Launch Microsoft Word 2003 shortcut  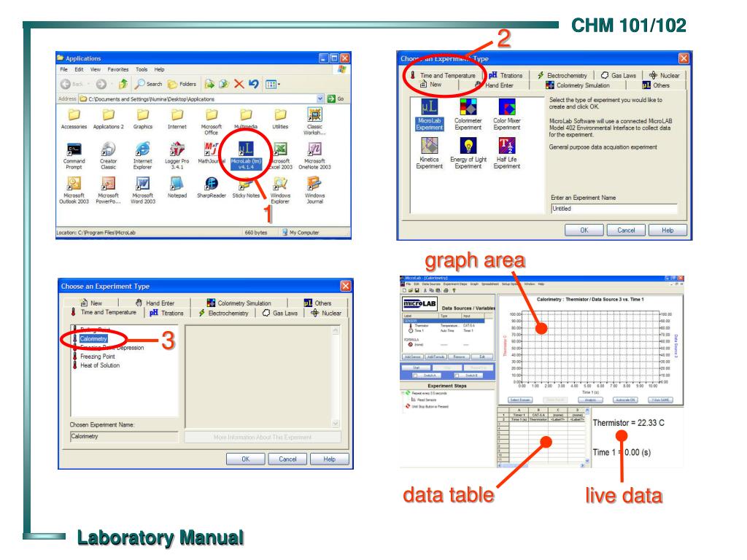click(x=143, y=190)
